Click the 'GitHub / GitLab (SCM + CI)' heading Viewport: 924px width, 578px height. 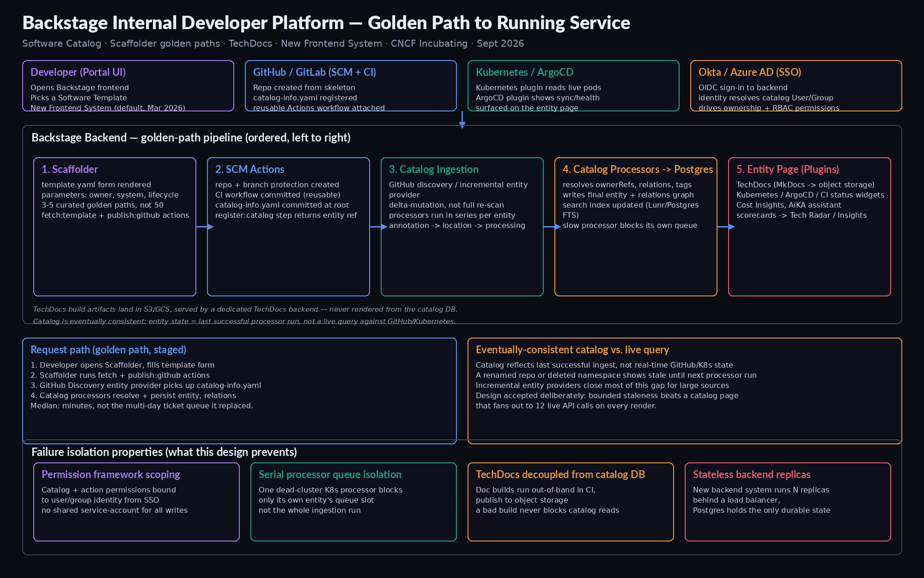coord(315,72)
